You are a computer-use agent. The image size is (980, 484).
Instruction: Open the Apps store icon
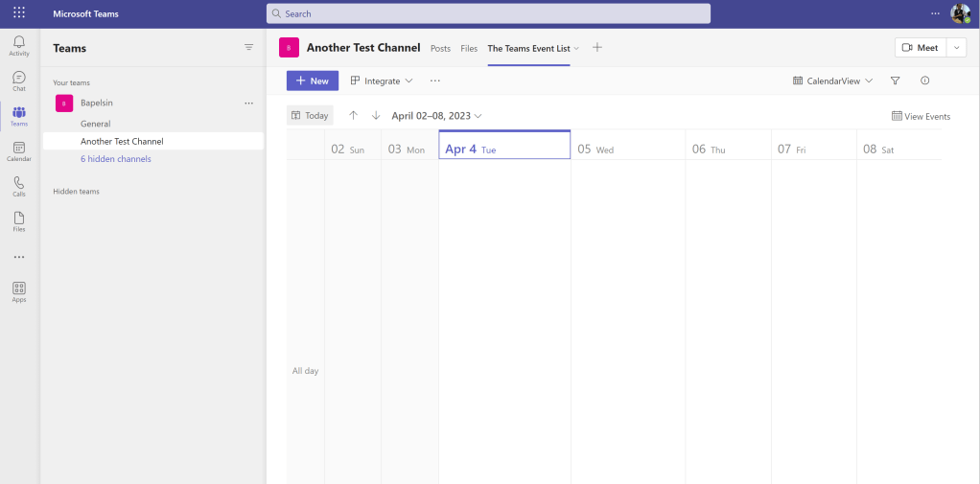[19, 291]
